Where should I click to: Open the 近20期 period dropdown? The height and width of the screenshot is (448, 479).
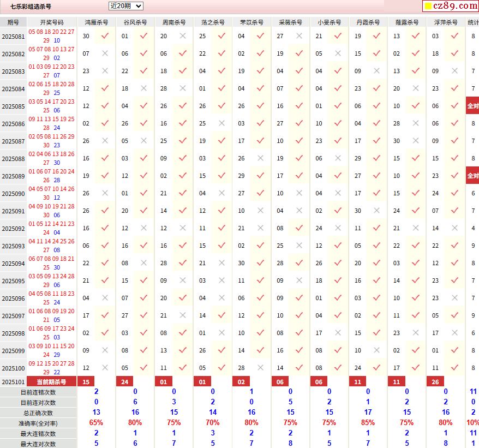click(125, 6)
